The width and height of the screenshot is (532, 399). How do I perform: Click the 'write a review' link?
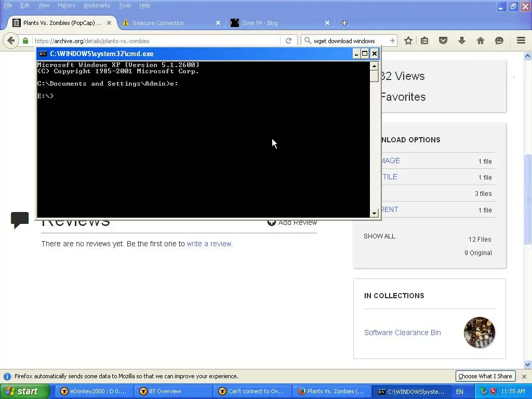click(x=209, y=244)
